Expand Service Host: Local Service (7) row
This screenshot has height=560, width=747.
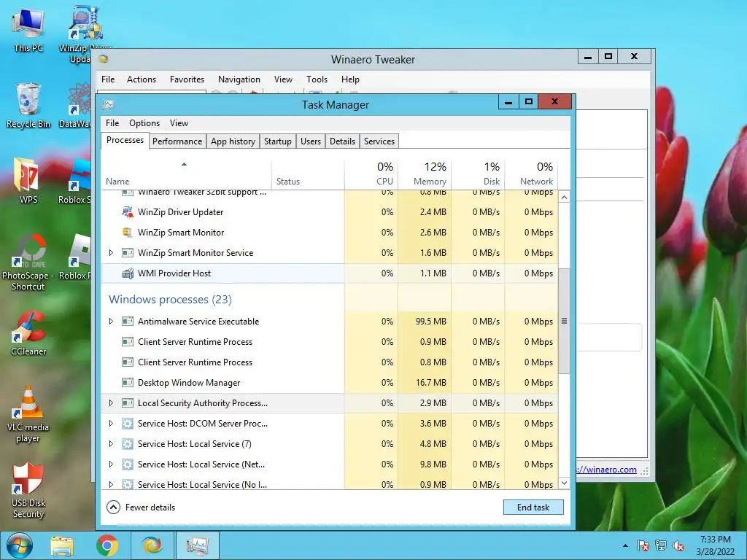[111, 444]
